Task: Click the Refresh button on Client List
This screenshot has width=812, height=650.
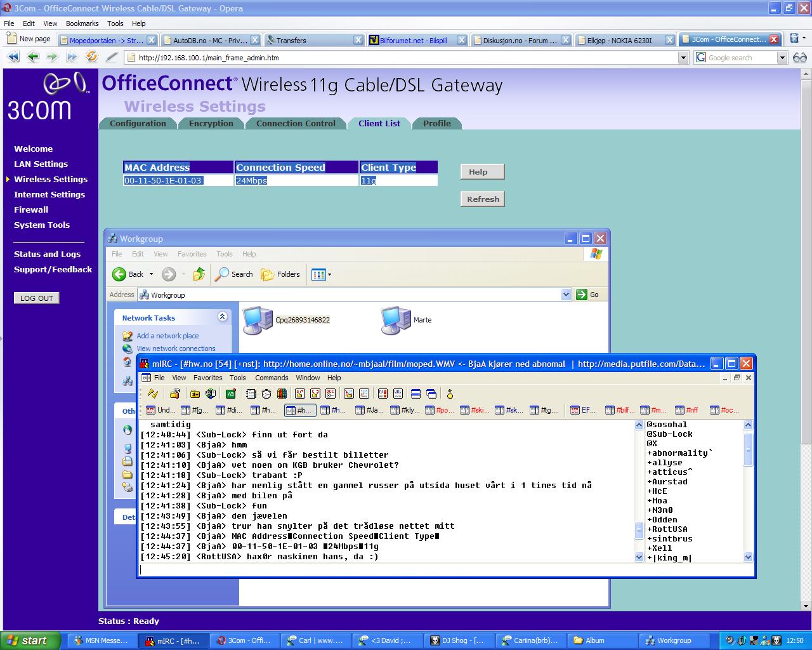Action: pyautogui.click(x=483, y=199)
